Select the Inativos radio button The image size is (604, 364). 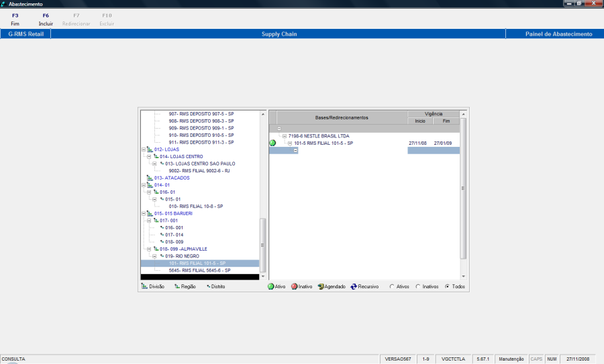click(x=418, y=287)
